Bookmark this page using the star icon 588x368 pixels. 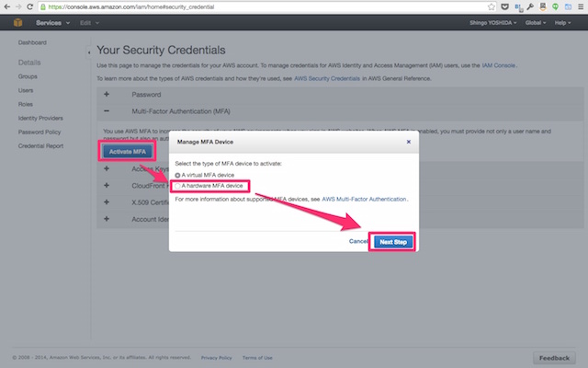492,6
